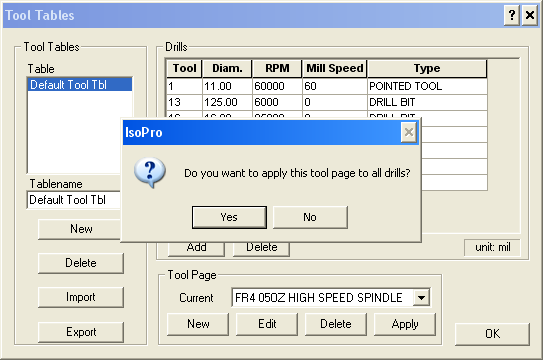Image resolution: width=543 pixels, height=360 pixels.
Task: Click Mill Speed value 0 of tool 13
Action: 335,102
